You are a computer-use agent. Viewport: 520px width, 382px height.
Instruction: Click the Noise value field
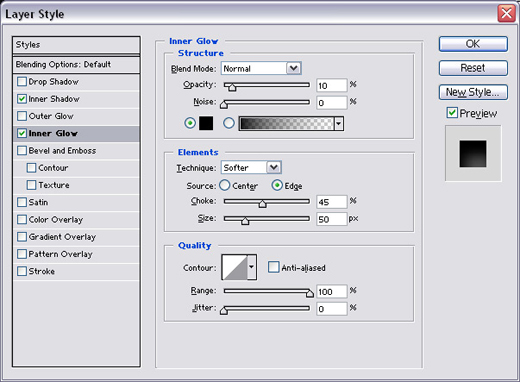332,103
